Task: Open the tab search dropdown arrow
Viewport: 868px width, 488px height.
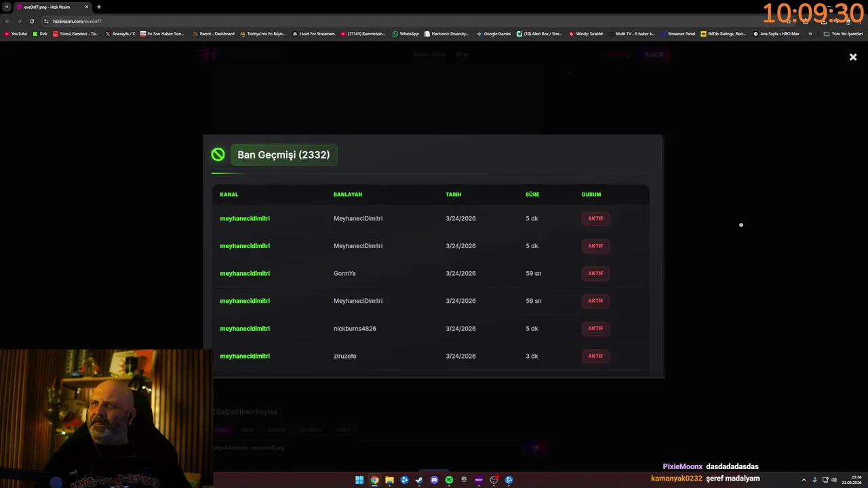Action: point(7,7)
